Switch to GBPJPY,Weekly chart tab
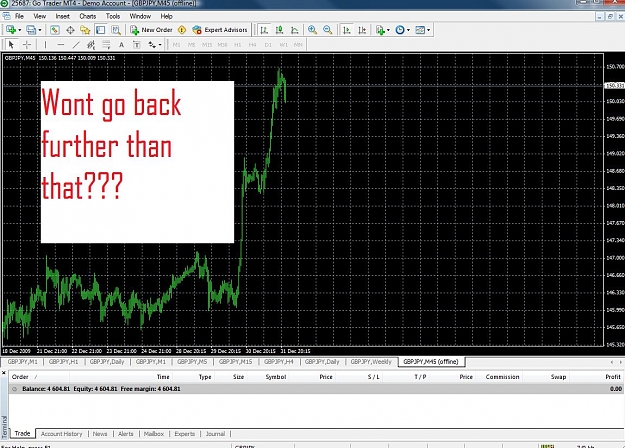 point(371,362)
